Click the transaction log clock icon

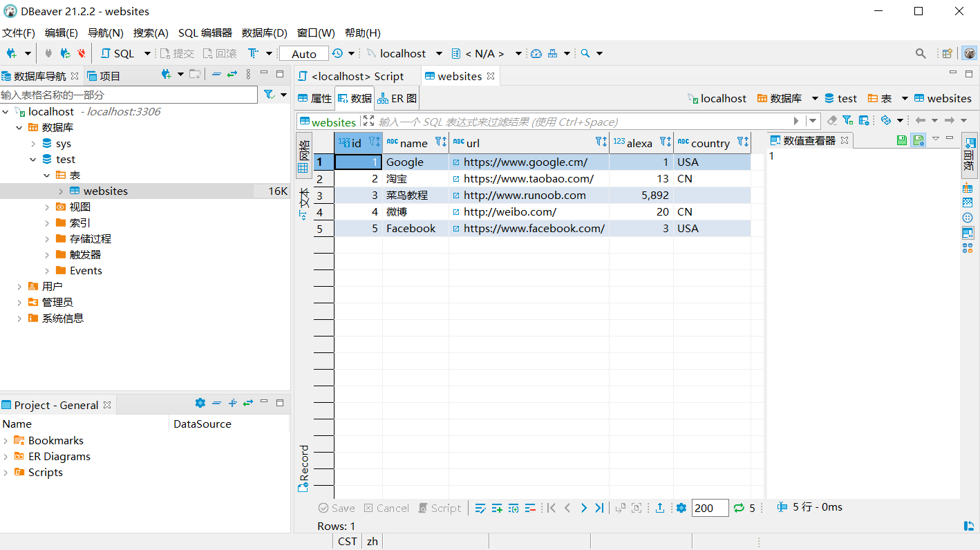pos(337,53)
